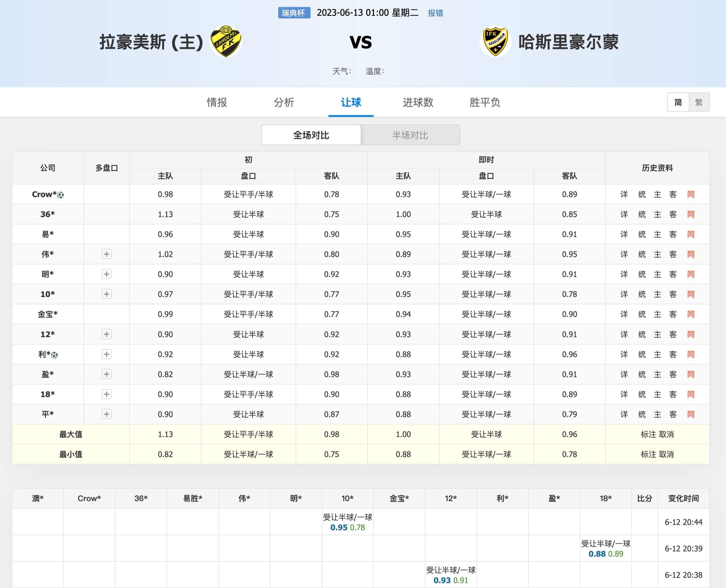Click 比分 column header
This screenshot has width=726, height=588.
pyautogui.click(x=644, y=499)
